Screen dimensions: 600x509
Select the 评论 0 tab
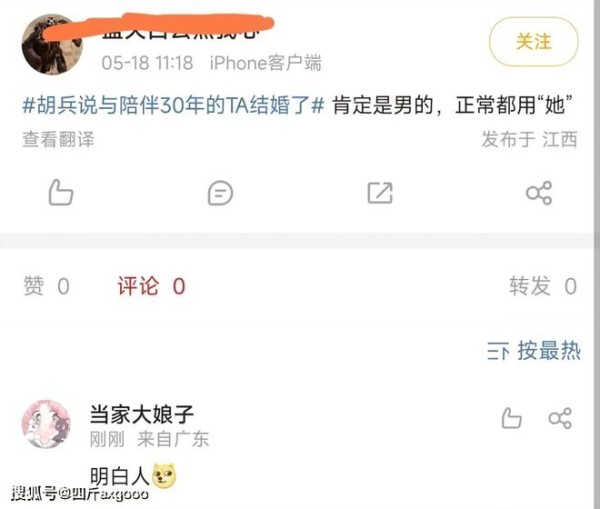[152, 286]
